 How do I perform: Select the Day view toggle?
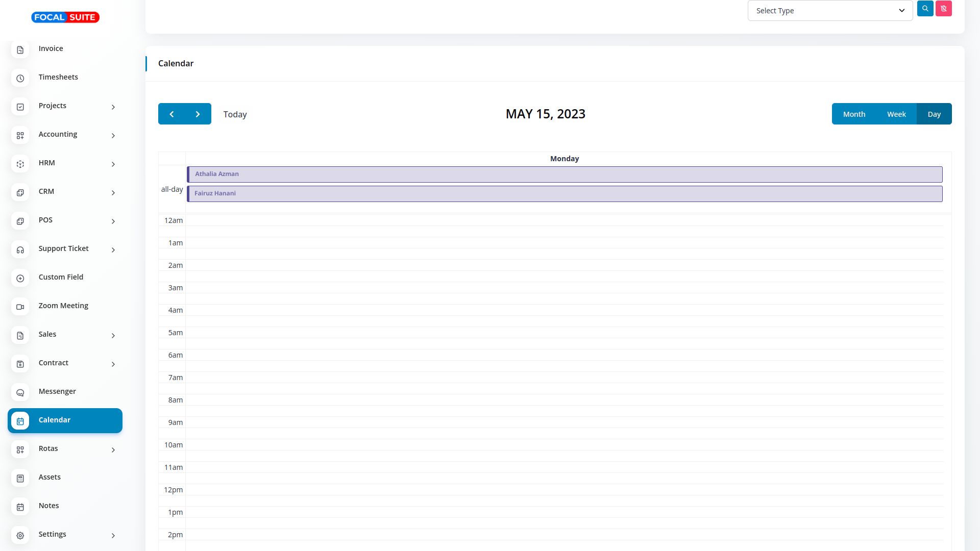pos(934,114)
